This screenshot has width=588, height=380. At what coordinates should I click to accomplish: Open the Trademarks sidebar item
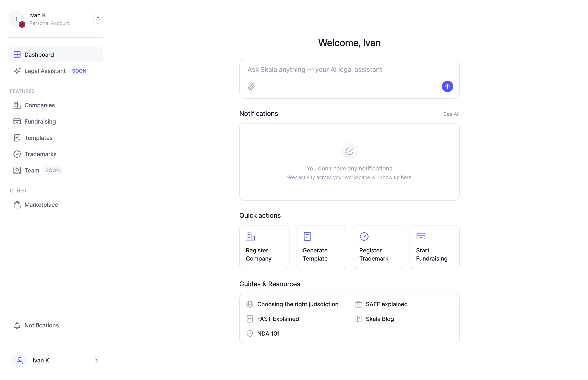click(40, 154)
